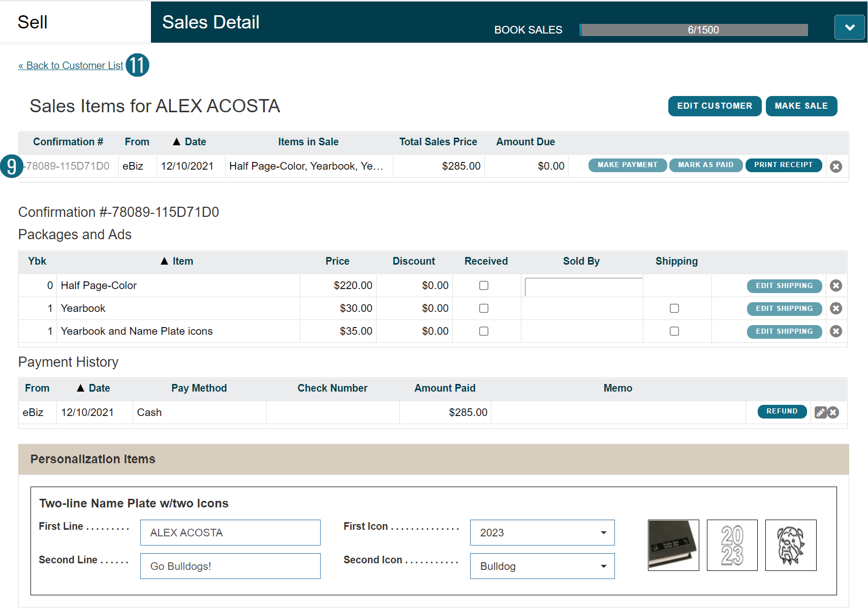Enable Shipping checkbox for Yearbook row

pos(674,308)
